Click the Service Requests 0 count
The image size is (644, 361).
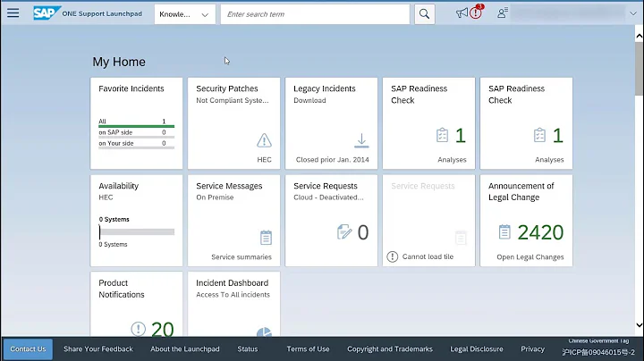point(363,232)
